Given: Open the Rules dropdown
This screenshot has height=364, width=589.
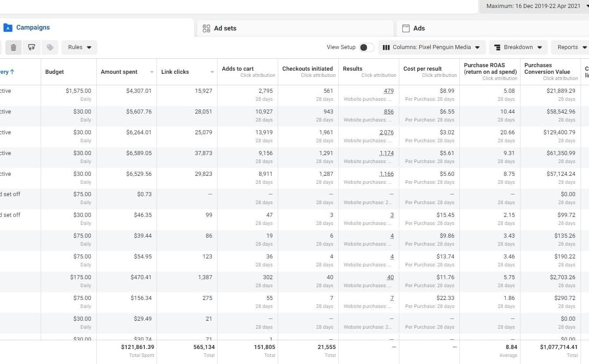Looking at the screenshot, I should (80, 47).
